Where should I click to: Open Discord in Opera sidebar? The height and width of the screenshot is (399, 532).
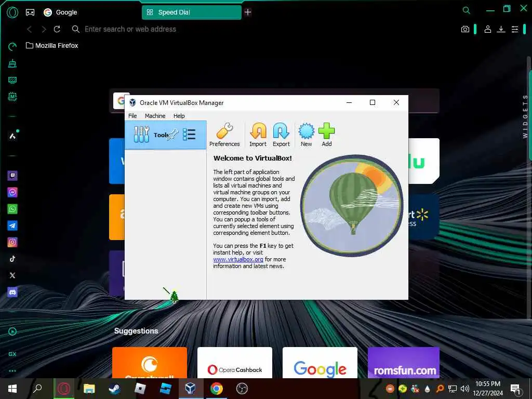tap(12, 292)
